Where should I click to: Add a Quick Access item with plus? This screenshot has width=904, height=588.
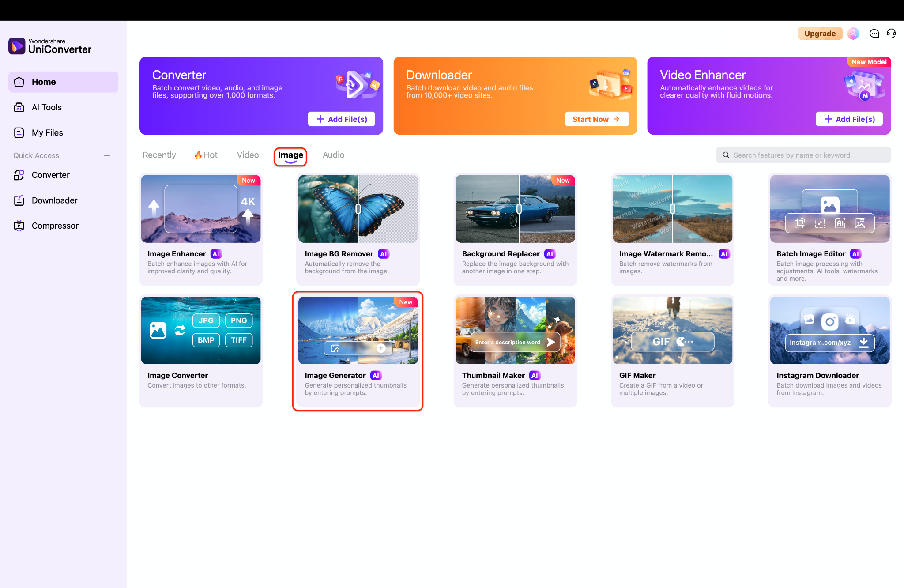click(x=107, y=155)
